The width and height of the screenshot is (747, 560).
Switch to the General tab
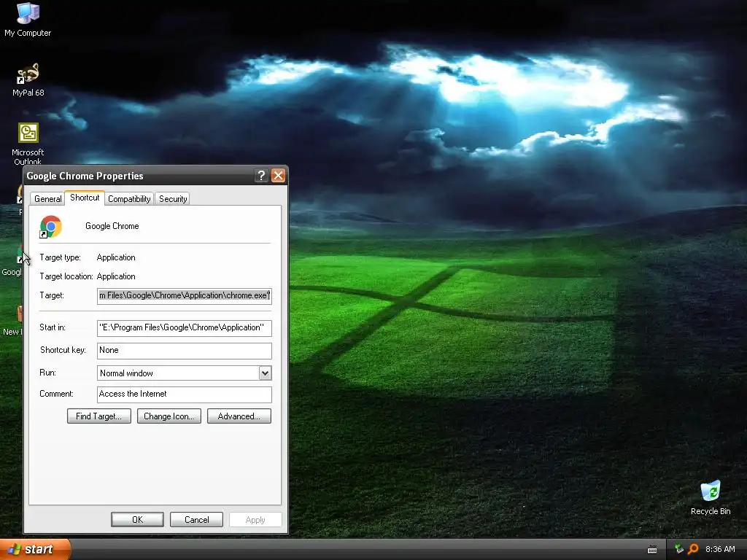(47, 198)
